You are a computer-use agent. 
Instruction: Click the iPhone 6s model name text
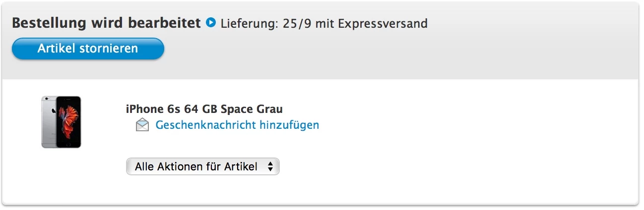[x=152, y=109]
